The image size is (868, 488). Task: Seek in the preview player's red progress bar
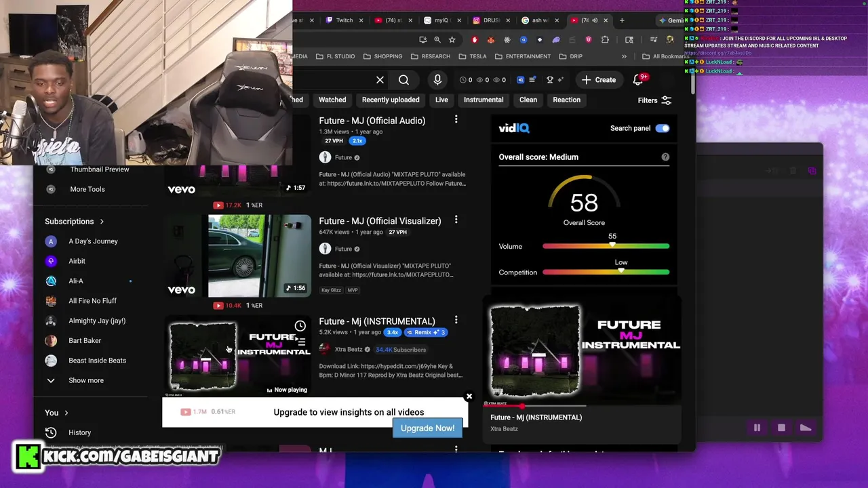point(534,406)
